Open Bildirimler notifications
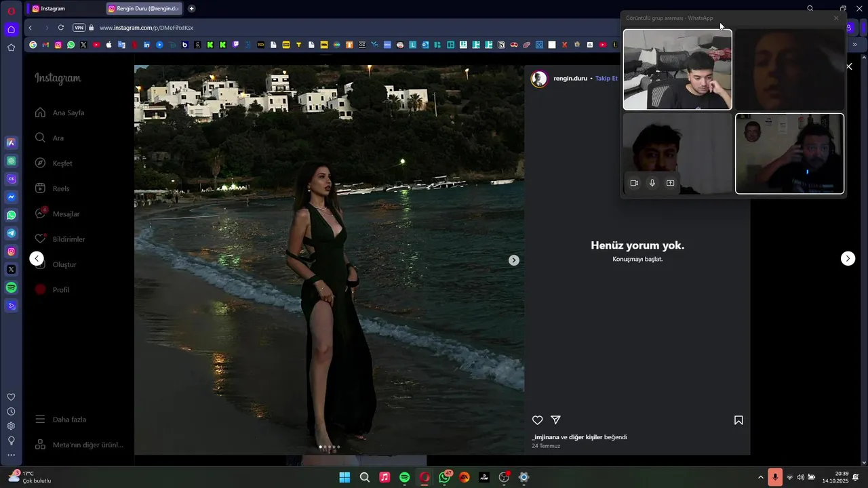 [60, 239]
